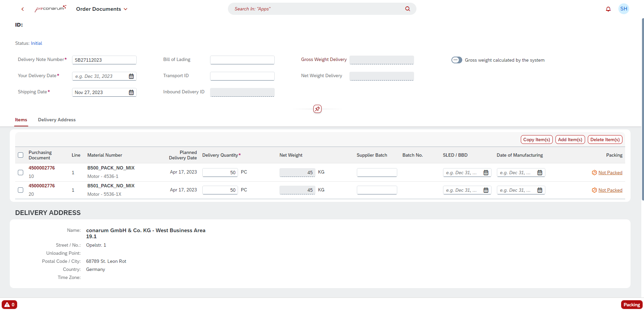Open Not Packed link for B500_PACK_NO_MIX

(x=610, y=173)
